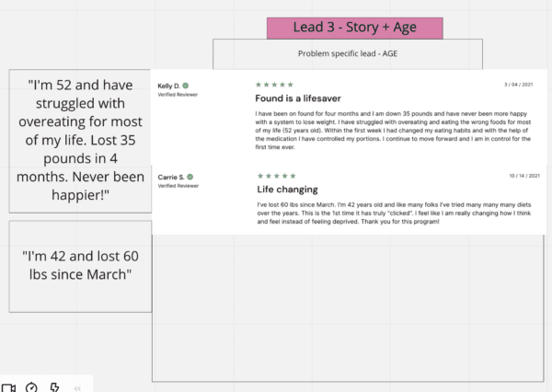Select the 'Problem specific lead - AGE' box

(348, 54)
